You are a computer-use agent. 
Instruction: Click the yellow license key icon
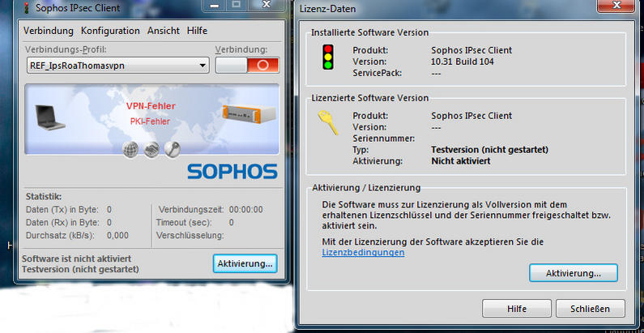[328, 123]
